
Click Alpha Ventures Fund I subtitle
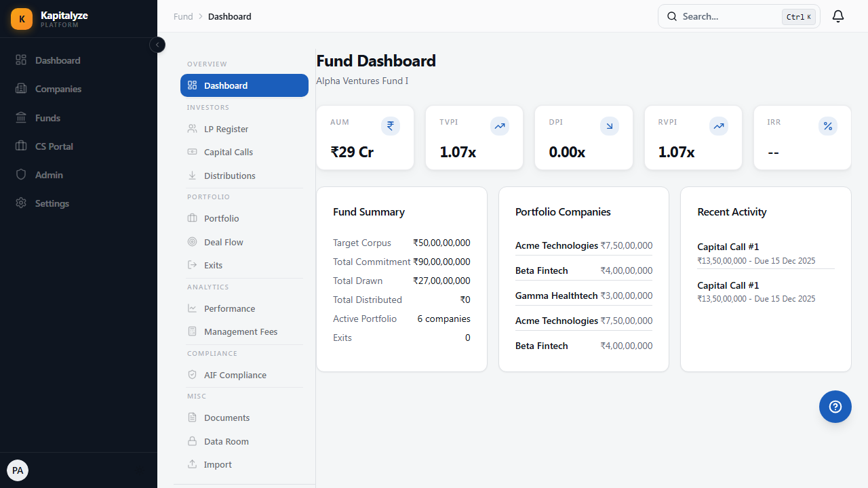coord(362,81)
